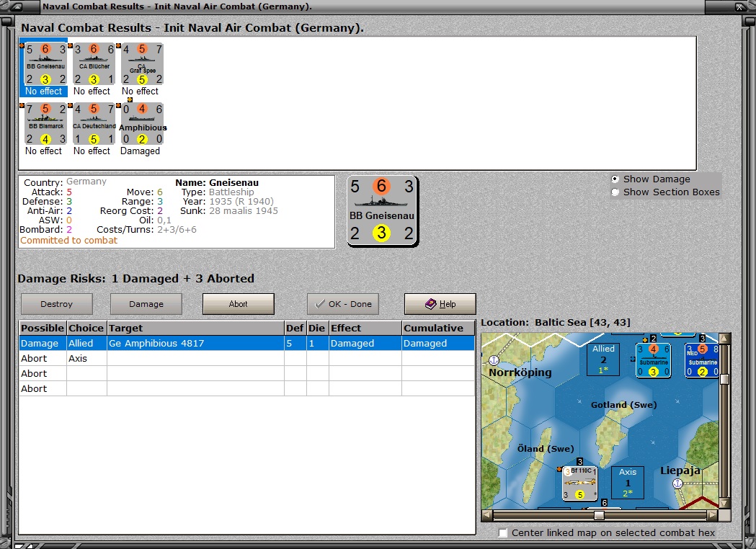Click the map vertical scrollbar thumb
Screen dimensions: 756x549
[x=724, y=379]
